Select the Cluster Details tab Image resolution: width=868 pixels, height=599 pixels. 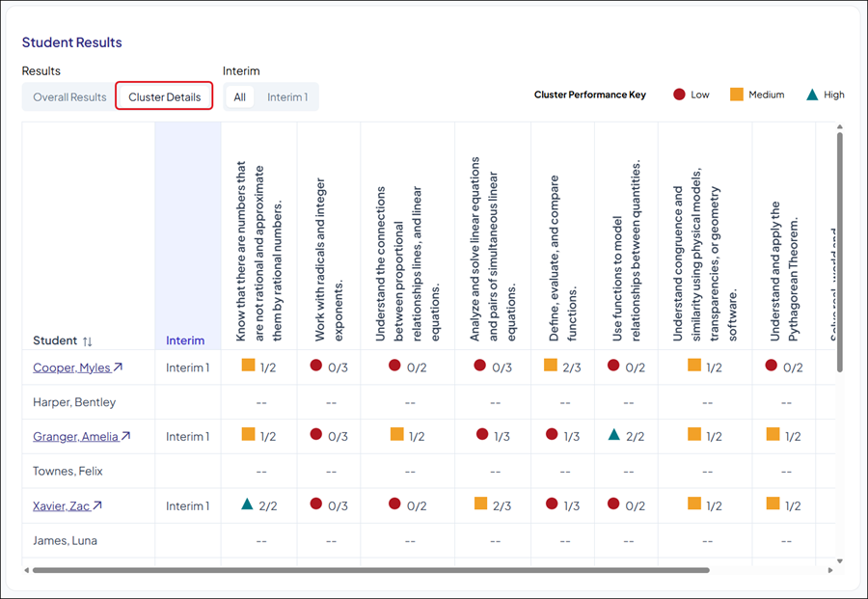(x=164, y=97)
